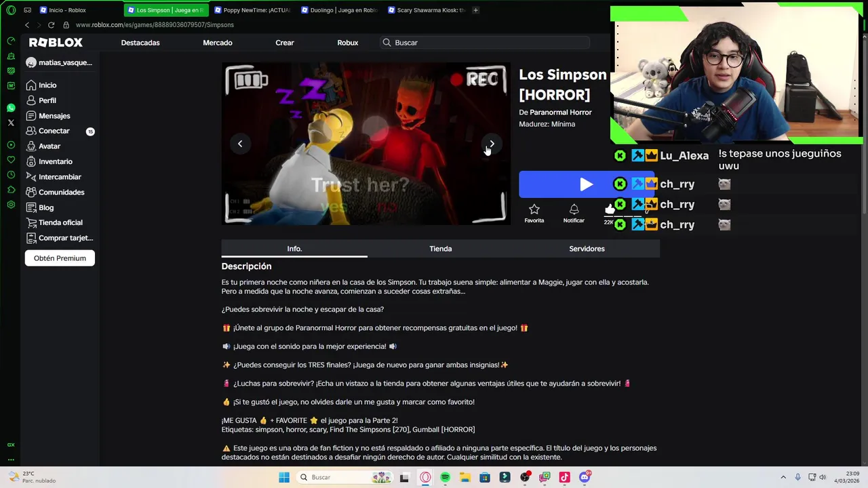868x488 pixels.
Task: Click the game preview thumbnail image
Action: [366, 144]
